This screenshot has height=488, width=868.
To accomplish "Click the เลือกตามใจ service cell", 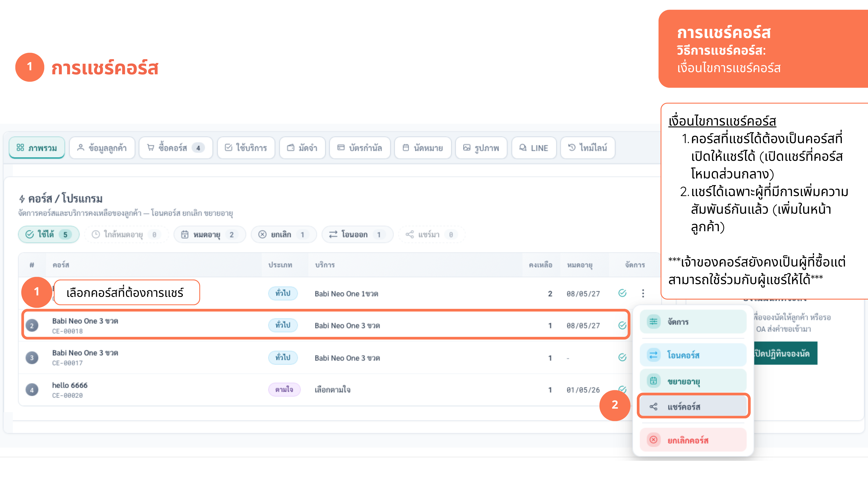I will [333, 390].
